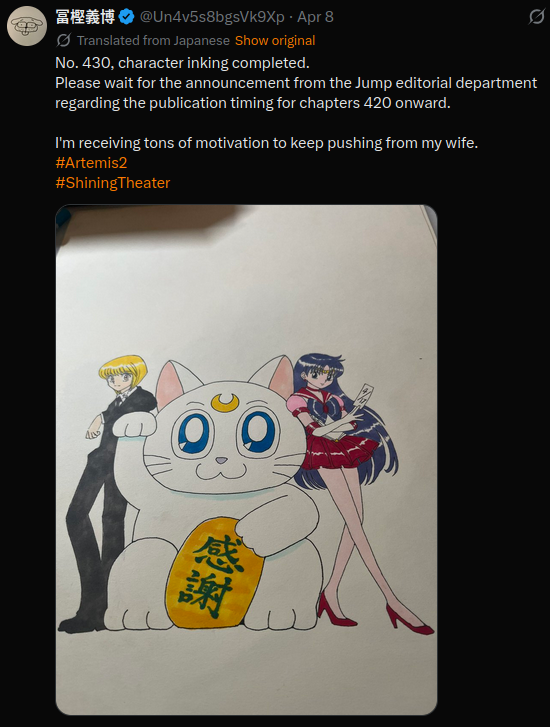Click the gold koban coin with 感謝

coord(214,572)
